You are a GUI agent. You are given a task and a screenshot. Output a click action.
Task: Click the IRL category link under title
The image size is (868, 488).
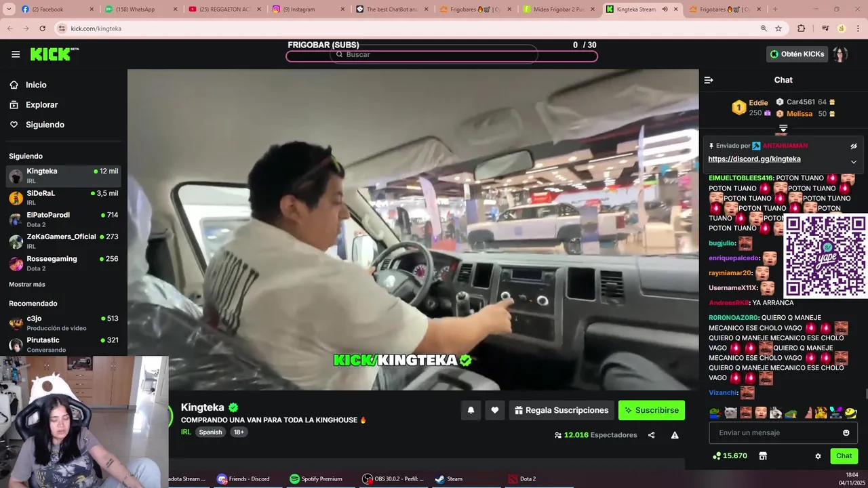[186, 432]
